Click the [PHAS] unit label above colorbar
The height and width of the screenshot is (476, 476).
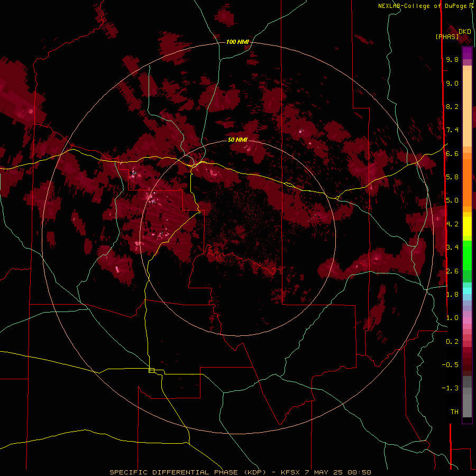447,36
